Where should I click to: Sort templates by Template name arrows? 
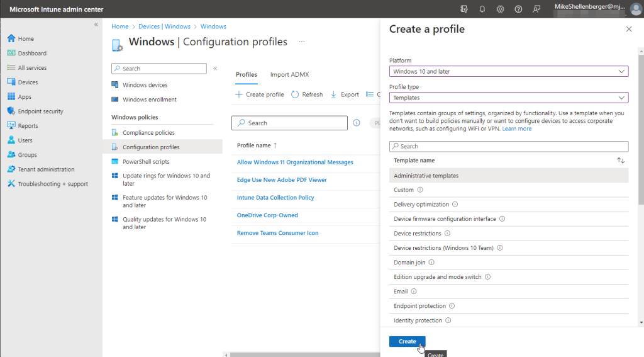(621, 161)
